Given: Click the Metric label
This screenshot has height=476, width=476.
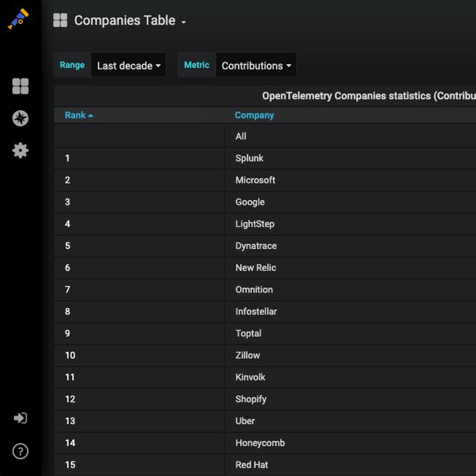Looking at the screenshot, I should (x=197, y=65).
